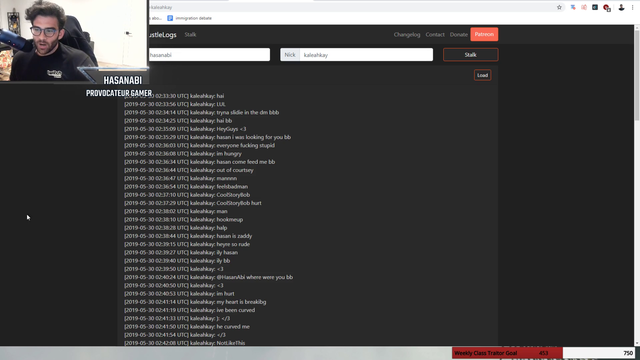Click log line 'out of courtsey'
Screen dimensions: 640x360
pos(189,170)
